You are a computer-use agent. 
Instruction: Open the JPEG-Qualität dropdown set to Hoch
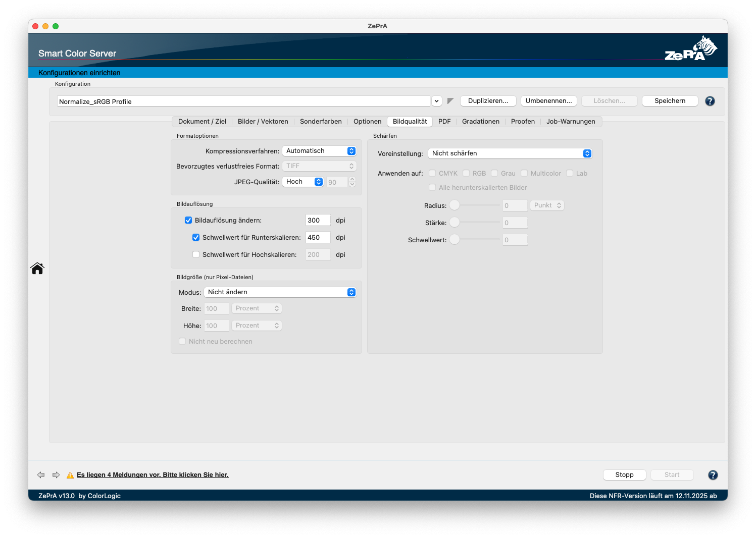tap(303, 182)
